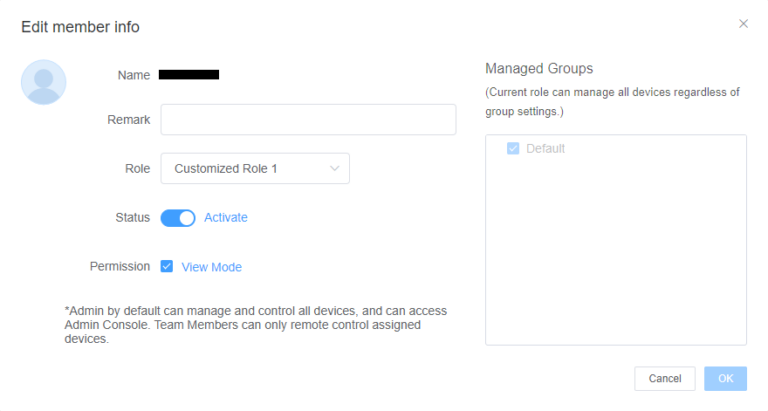Click the Admin default permissions note text
Image resolution: width=768 pixels, height=411 pixels.
(256, 325)
